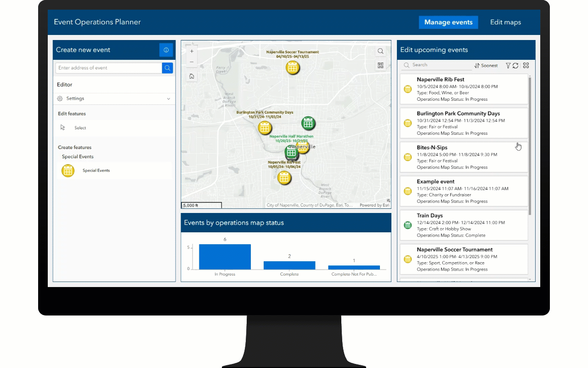Expand the Settings chevron in Editor
This screenshot has height=368, width=588.
pos(169,98)
